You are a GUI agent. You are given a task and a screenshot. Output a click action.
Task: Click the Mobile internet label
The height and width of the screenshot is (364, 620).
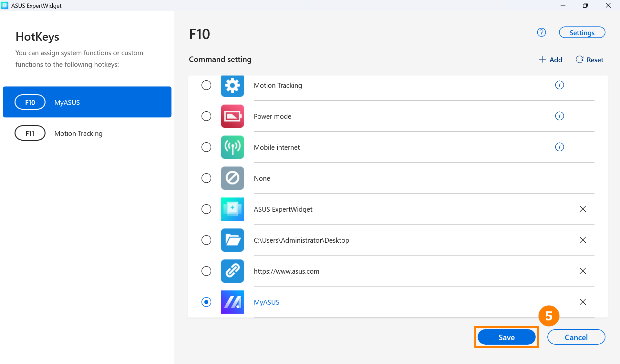pyautogui.click(x=277, y=147)
